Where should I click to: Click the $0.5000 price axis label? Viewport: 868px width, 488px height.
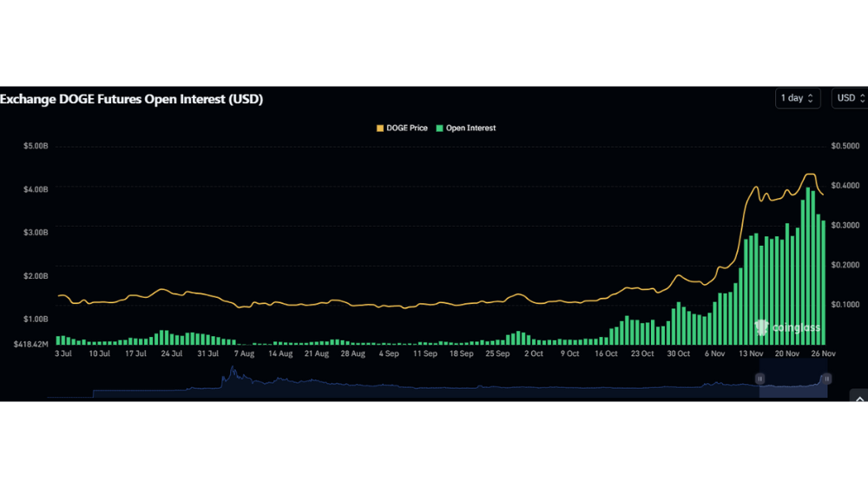(x=845, y=146)
